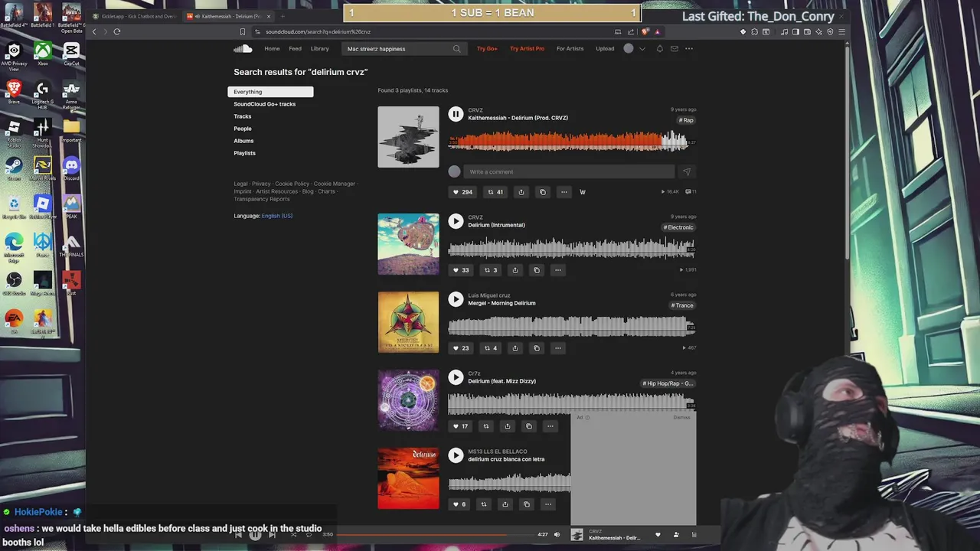Filter results by People
The image size is (980, 551).
[242, 129]
